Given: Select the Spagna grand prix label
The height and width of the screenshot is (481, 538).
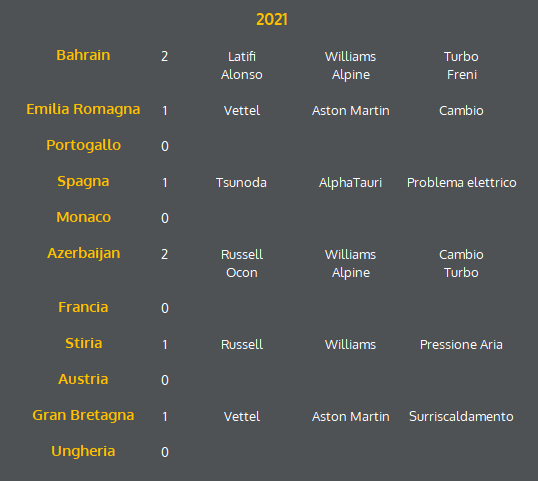Looking at the screenshot, I should coord(83,181).
